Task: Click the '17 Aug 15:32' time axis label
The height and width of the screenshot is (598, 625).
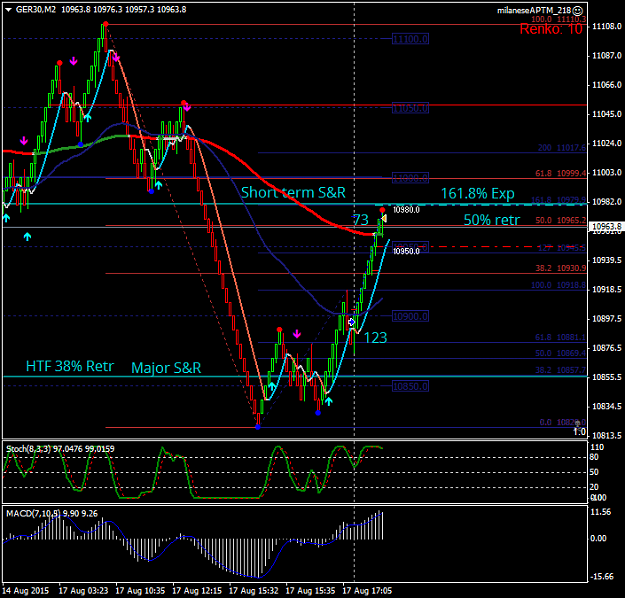Action: pos(254,591)
